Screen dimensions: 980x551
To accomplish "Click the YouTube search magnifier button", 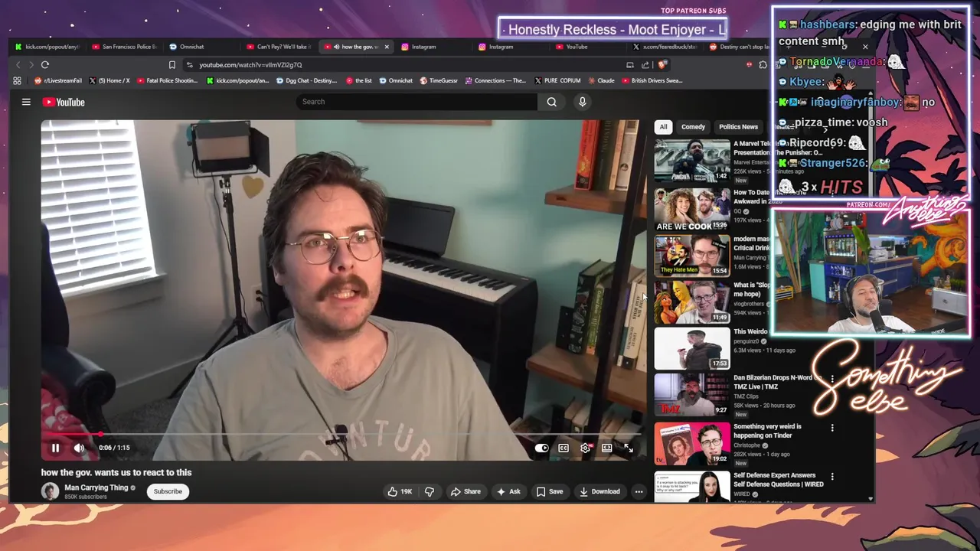I will (x=551, y=102).
